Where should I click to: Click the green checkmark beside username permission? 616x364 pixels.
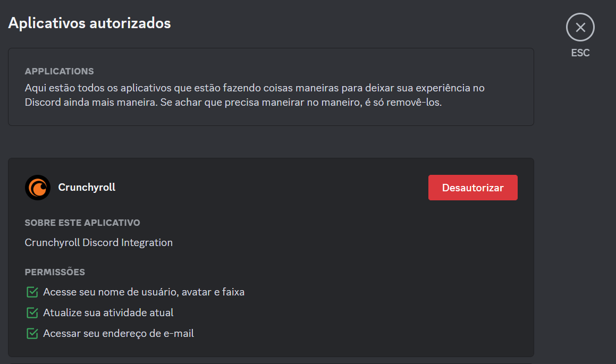pos(32,292)
